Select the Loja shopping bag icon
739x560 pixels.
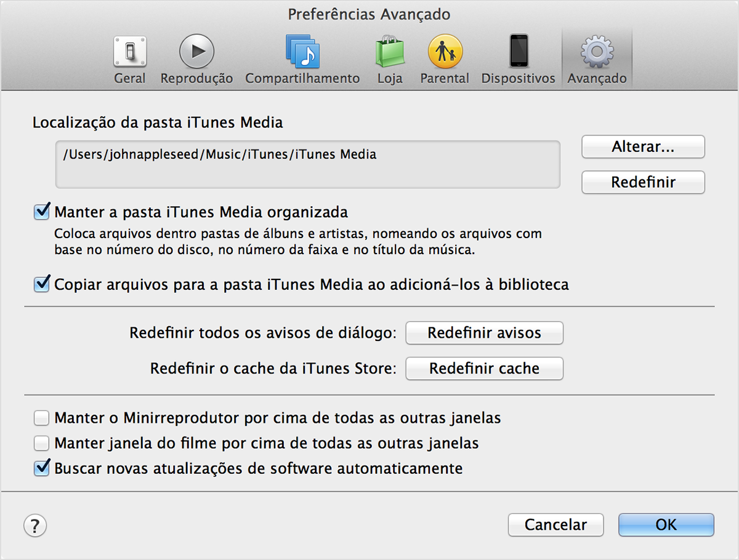tap(389, 52)
